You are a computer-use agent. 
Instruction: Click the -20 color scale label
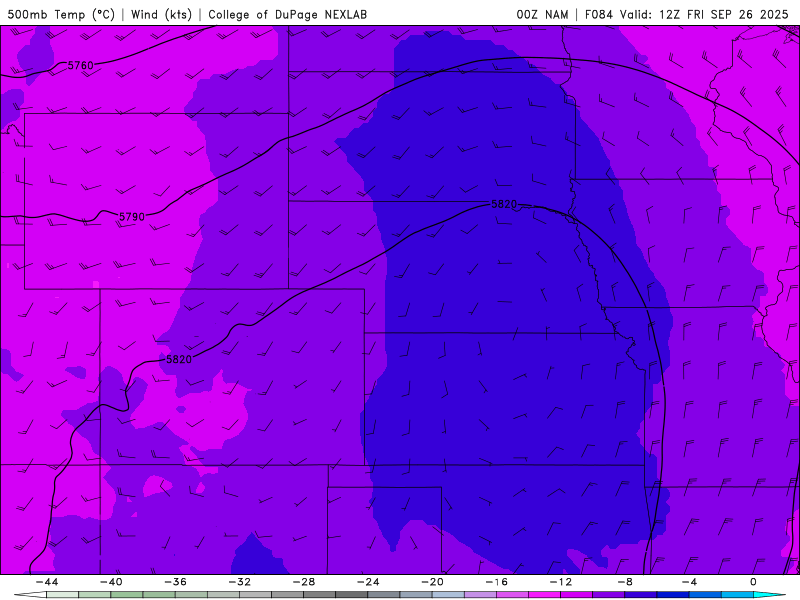pyautogui.click(x=432, y=582)
